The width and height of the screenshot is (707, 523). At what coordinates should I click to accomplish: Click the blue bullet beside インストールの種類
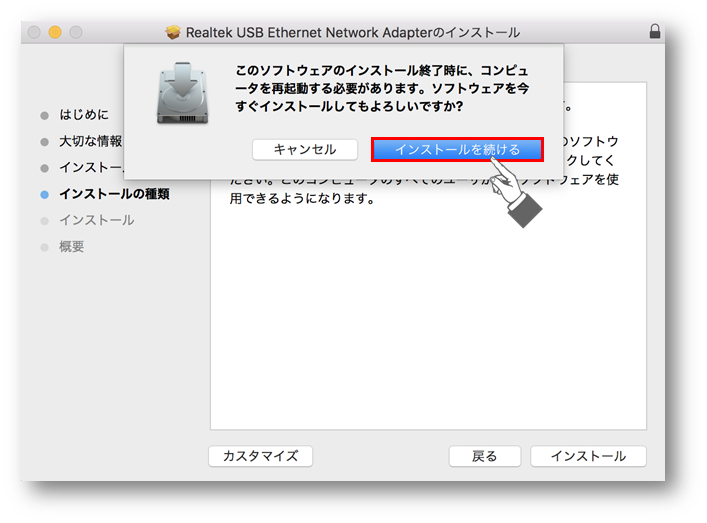pos(44,195)
